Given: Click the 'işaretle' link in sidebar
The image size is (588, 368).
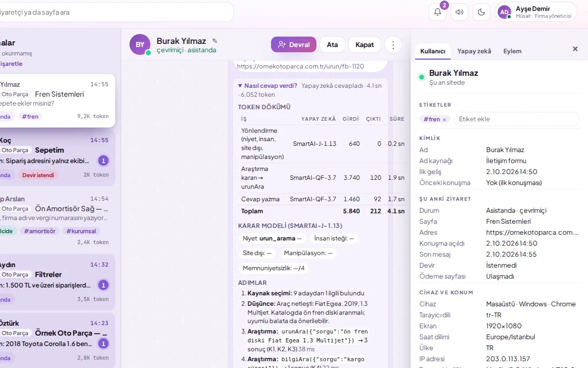Looking at the screenshot, I should pyautogui.click(x=11, y=63).
